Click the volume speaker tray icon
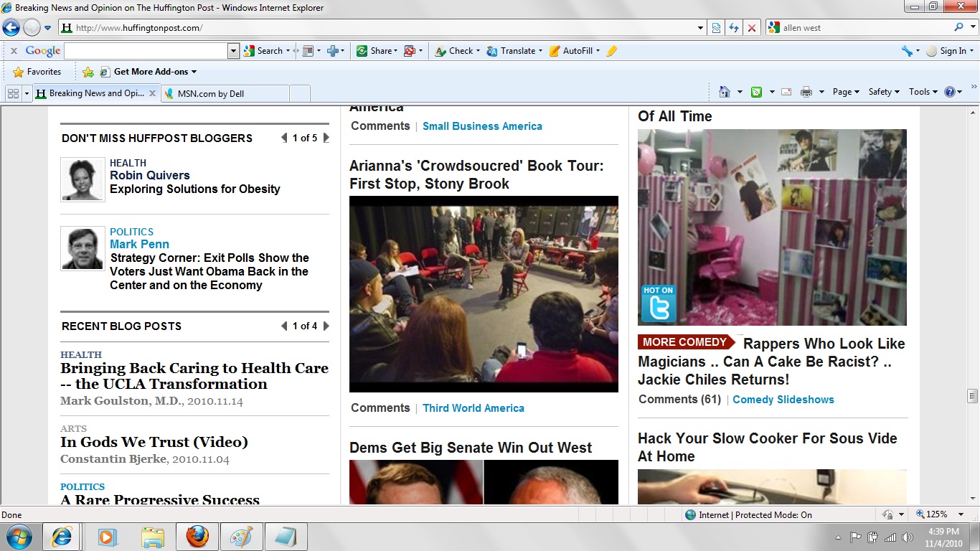980x551 pixels. point(908,537)
